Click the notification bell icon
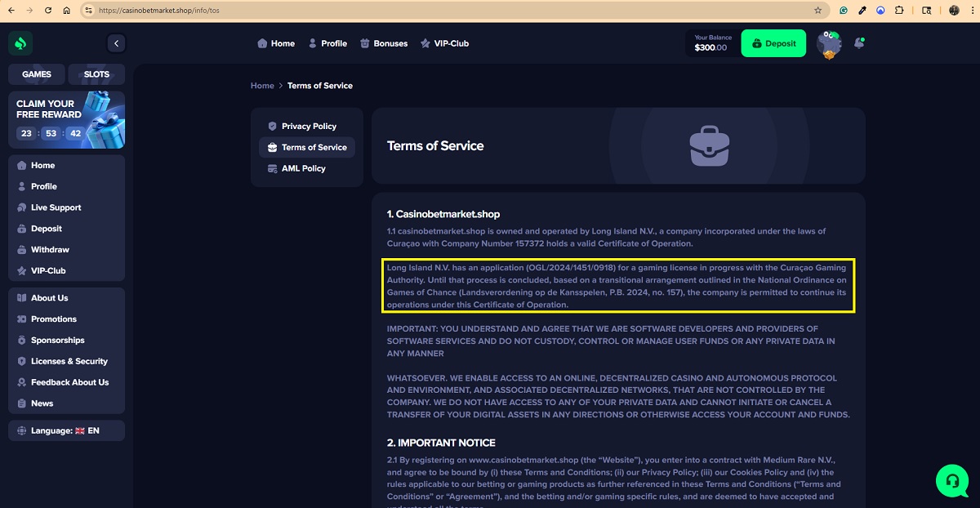980x508 pixels. click(858, 43)
